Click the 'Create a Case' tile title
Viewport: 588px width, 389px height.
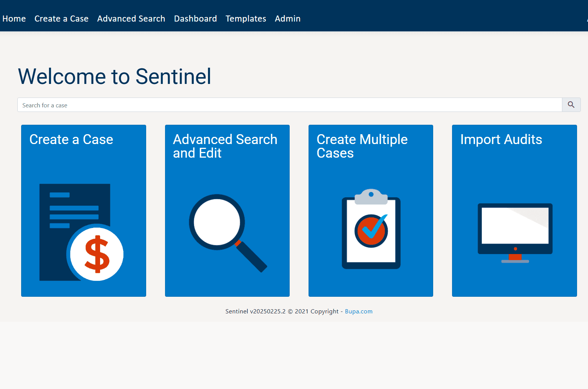point(71,139)
